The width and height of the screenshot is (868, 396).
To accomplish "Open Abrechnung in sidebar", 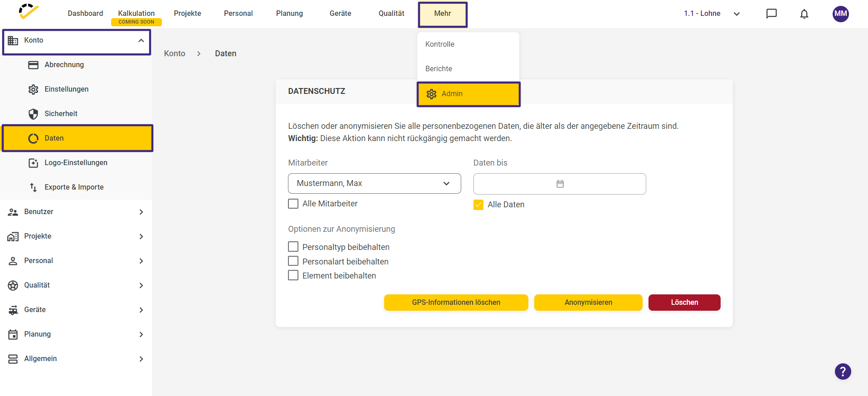I will tap(76, 65).
